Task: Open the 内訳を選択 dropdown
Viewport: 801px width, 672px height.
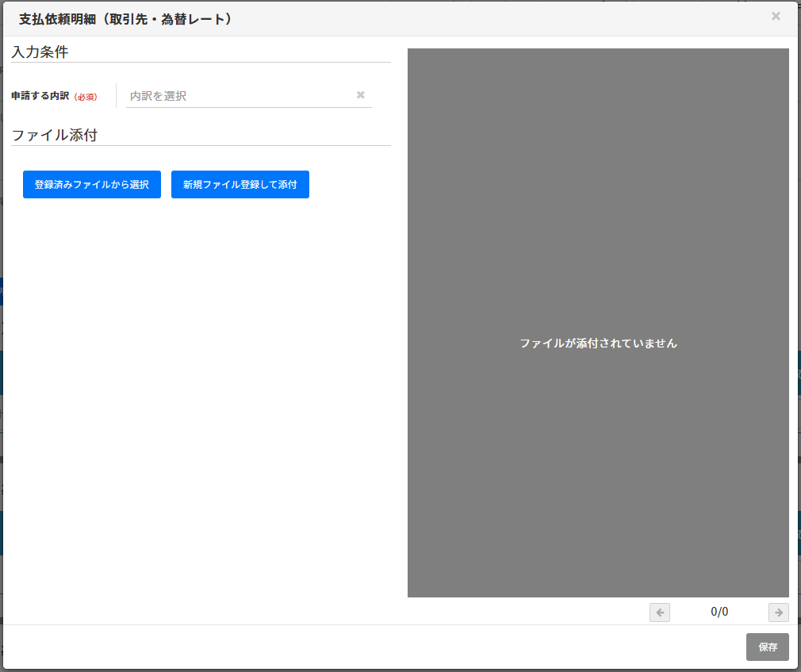Action: coord(238,96)
